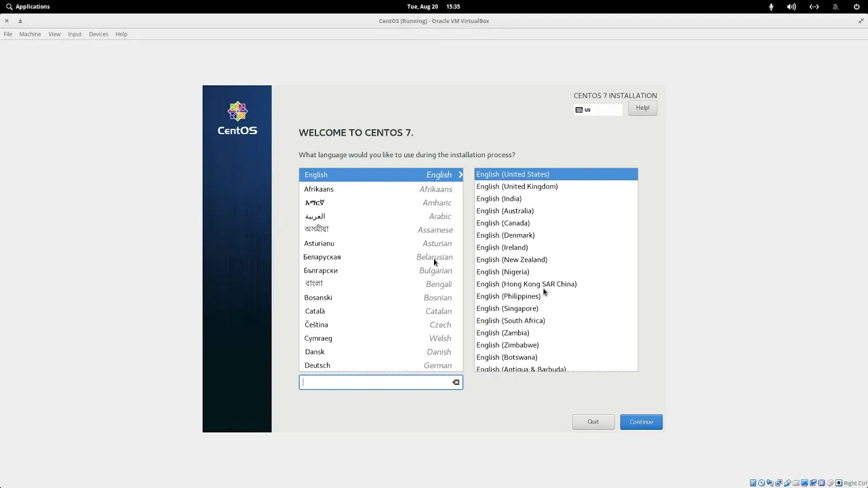Screen dimensions: 868x488
Task: Click the Continue button
Action: [x=641, y=422]
